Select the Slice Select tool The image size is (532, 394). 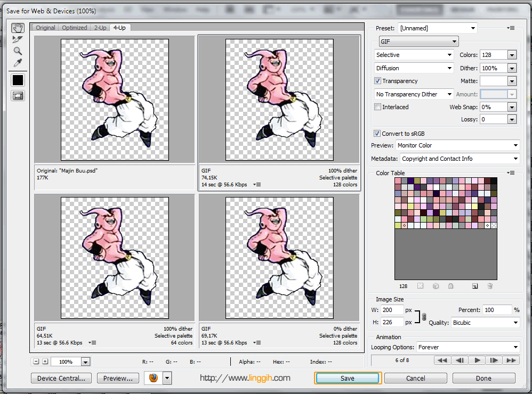17,39
